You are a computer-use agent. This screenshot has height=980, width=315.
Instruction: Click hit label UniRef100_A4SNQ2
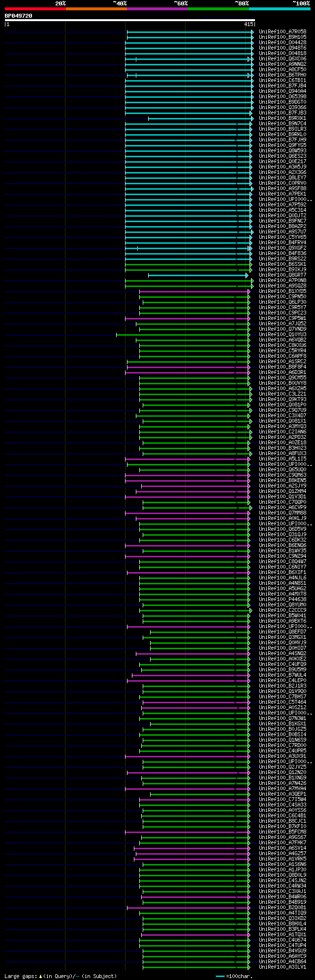(x=283, y=654)
